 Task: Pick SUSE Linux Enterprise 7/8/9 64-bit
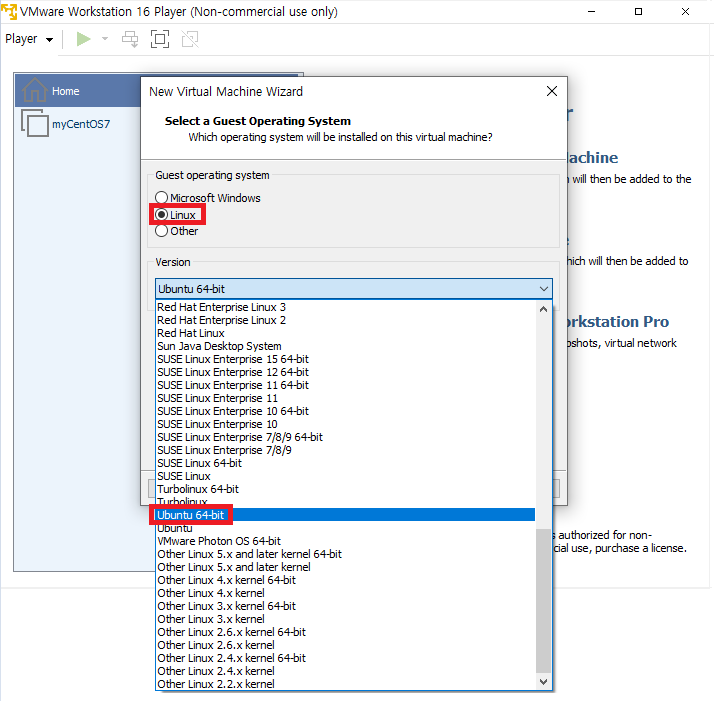coord(346,437)
